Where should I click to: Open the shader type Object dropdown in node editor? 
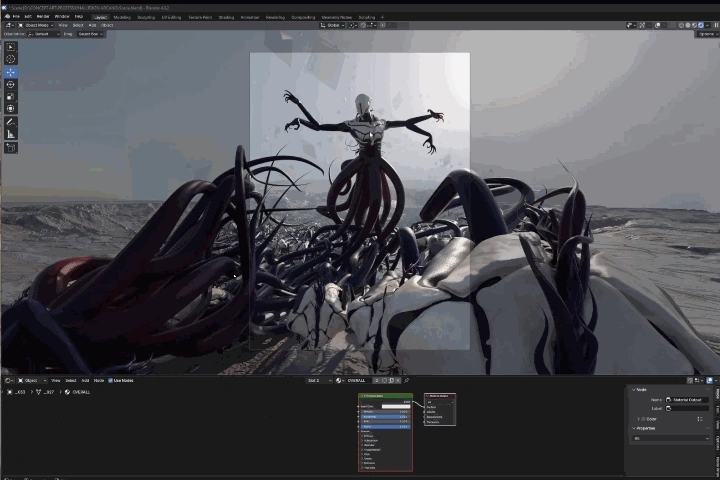point(32,380)
